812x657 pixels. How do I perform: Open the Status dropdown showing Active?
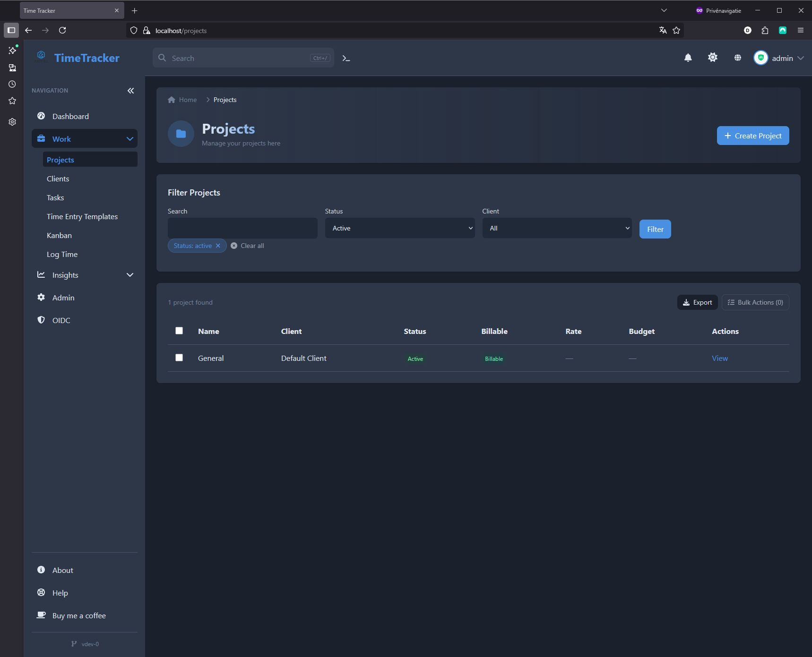click(x=399, y=228)
